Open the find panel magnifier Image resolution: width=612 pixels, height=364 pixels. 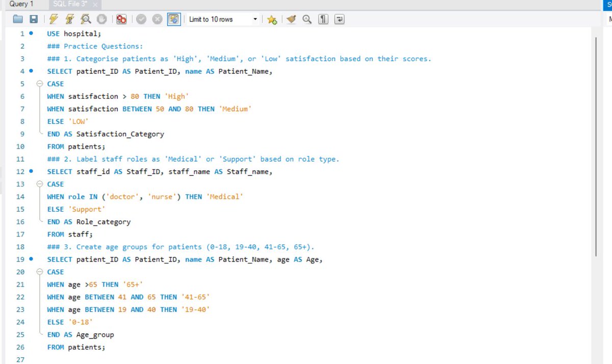point(307,19)
